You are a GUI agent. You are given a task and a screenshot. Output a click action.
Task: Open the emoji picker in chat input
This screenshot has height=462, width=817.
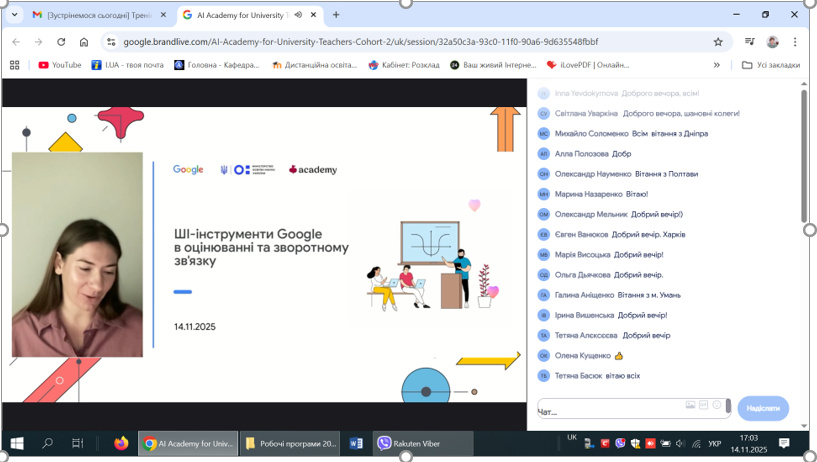pos(717,405)
